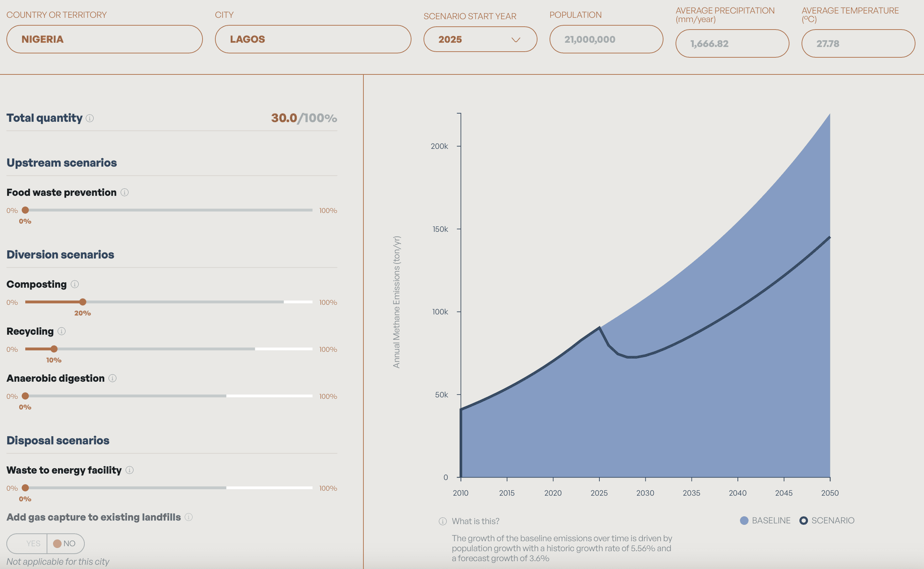Click the Food waste prevention info icon
This screenshot has height=569, width=924.
pyautogui.click(x=125, y=192)
